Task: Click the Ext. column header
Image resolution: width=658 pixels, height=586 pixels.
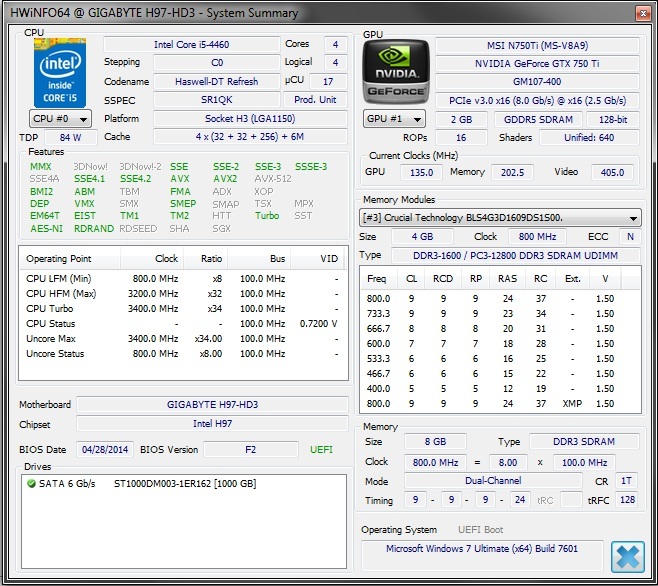Action: [x=572, y=279]
